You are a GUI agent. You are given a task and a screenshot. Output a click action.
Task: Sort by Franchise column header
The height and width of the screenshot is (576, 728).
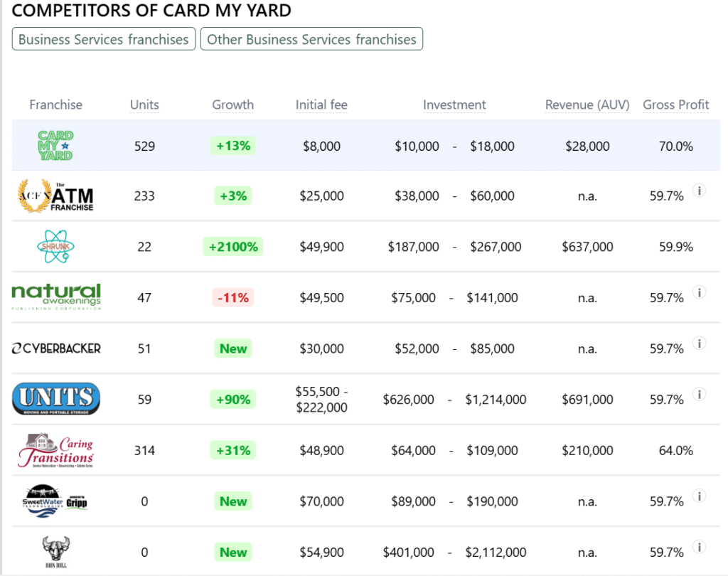coord(55,105)
